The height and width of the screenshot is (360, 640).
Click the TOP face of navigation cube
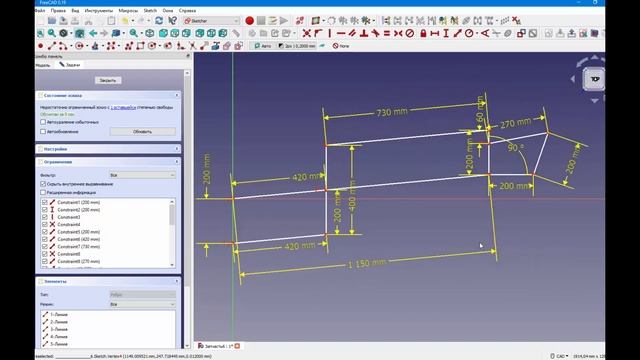[x=594, y=79]
